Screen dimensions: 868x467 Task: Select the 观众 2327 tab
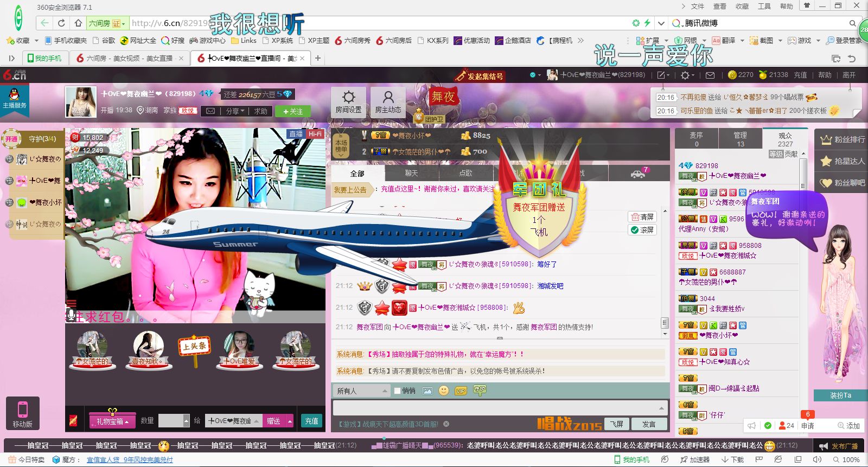tap(785, 139)
